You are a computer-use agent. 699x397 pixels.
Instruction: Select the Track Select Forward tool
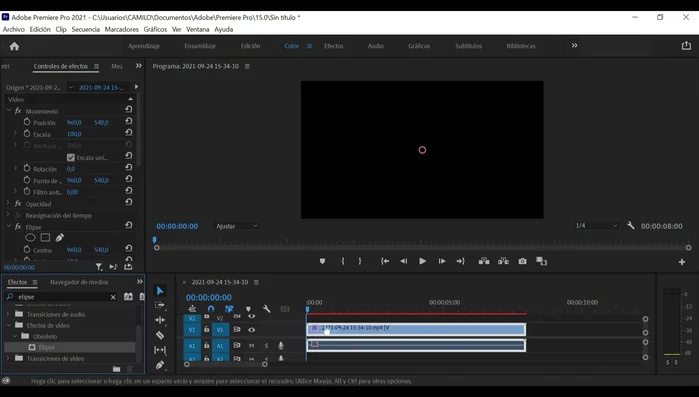tap(160, 305)
